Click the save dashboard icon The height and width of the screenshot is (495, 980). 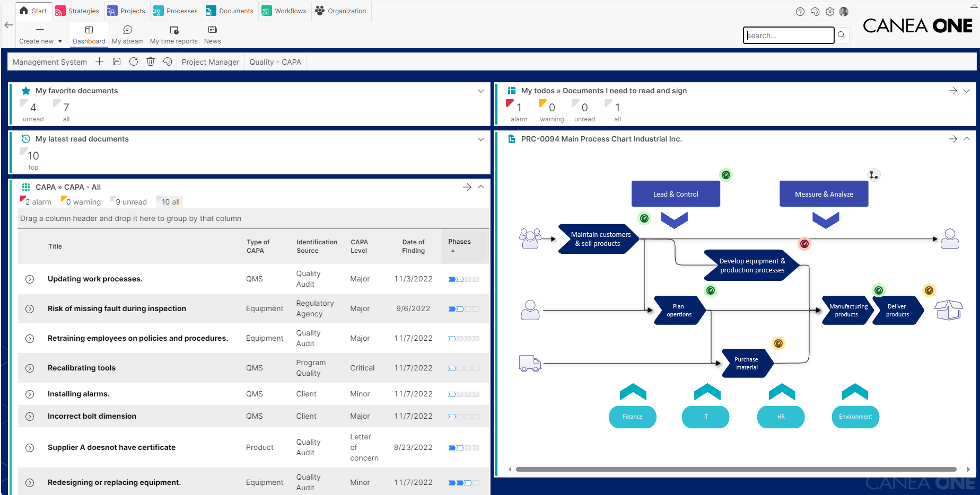coord(117,62)
